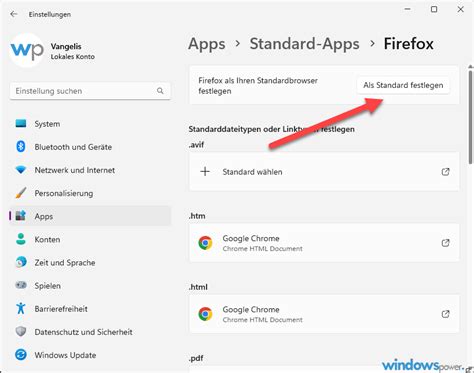Open external link icon for .html
This screenshot has height=373, width=474.
[445, 314]
